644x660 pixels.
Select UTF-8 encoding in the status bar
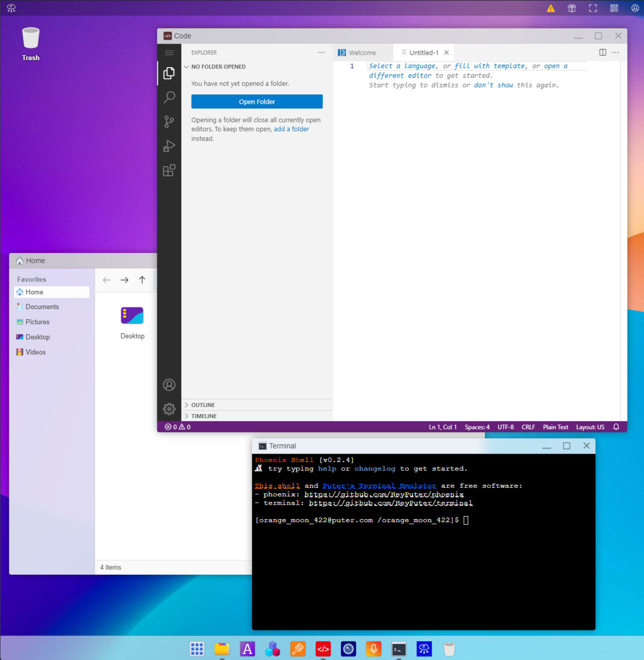tap(505, 426)
